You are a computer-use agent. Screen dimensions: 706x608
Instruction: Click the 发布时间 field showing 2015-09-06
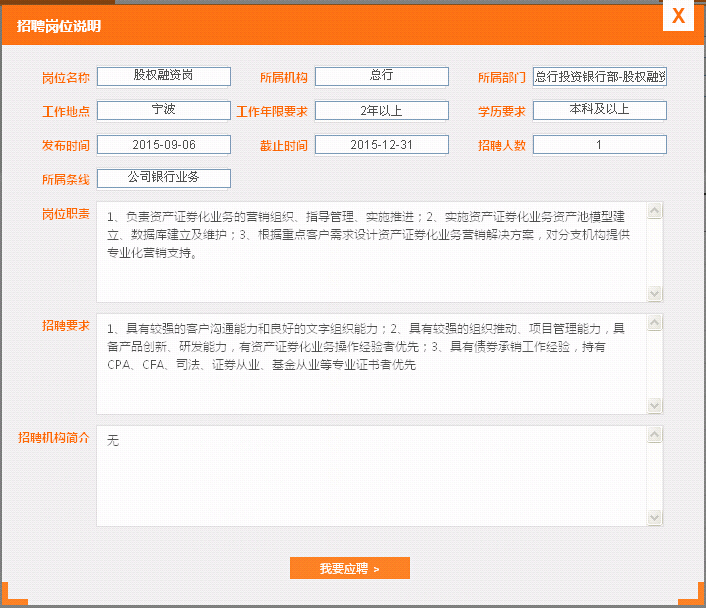[x=164, y=145]
